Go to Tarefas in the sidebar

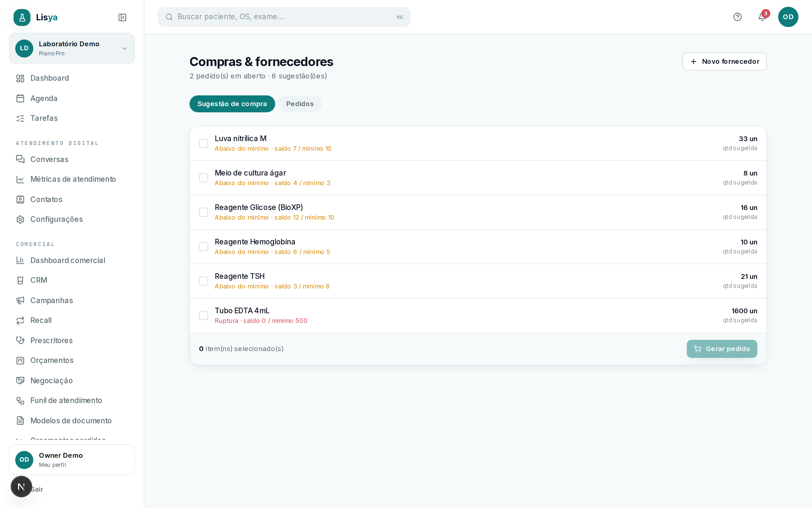(71, 118)
